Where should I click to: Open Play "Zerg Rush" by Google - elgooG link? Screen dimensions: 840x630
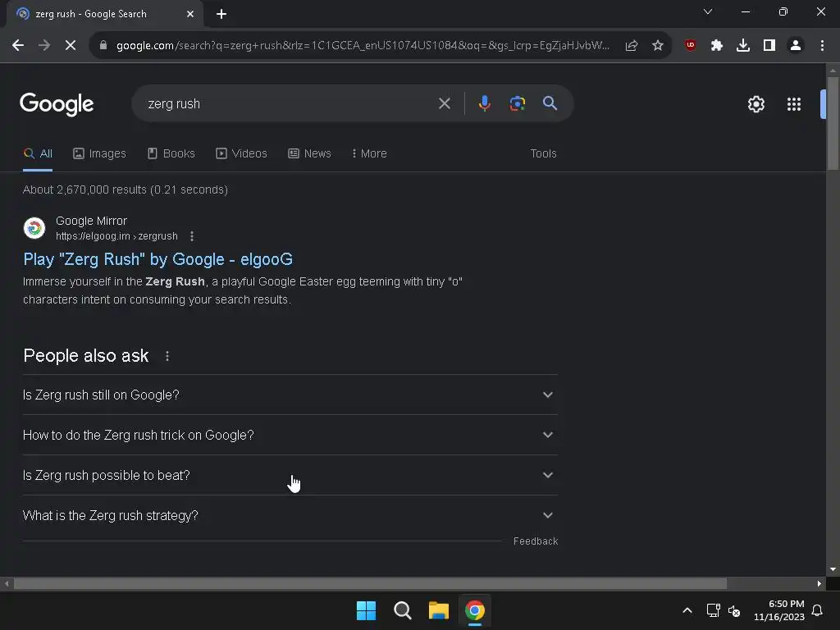tap(158, 259)
